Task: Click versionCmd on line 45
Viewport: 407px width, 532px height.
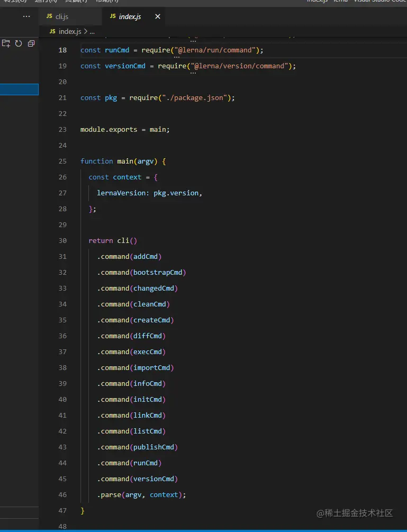Action: 153,479
